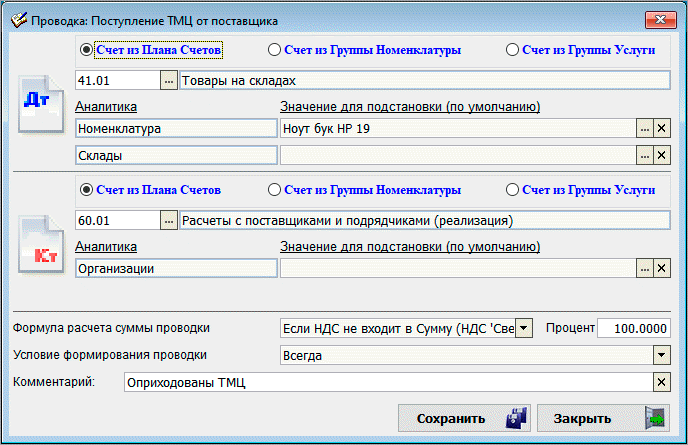This screenshot has width=688, height=445.
Task: Click the 'Ноут бук HP 19' value field
Action: click(x=458, y=129)
